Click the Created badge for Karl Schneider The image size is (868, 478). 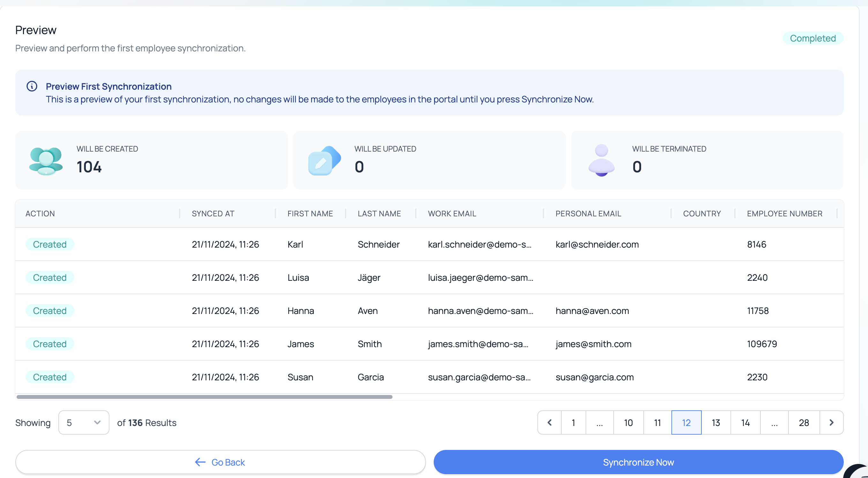point(49,244)
